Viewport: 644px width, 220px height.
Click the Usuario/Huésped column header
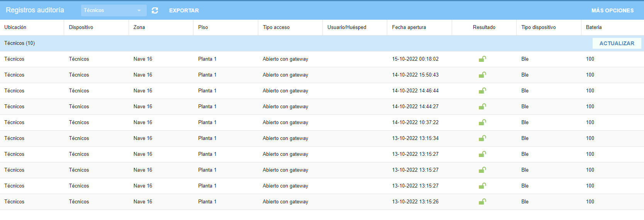[347, 27]
